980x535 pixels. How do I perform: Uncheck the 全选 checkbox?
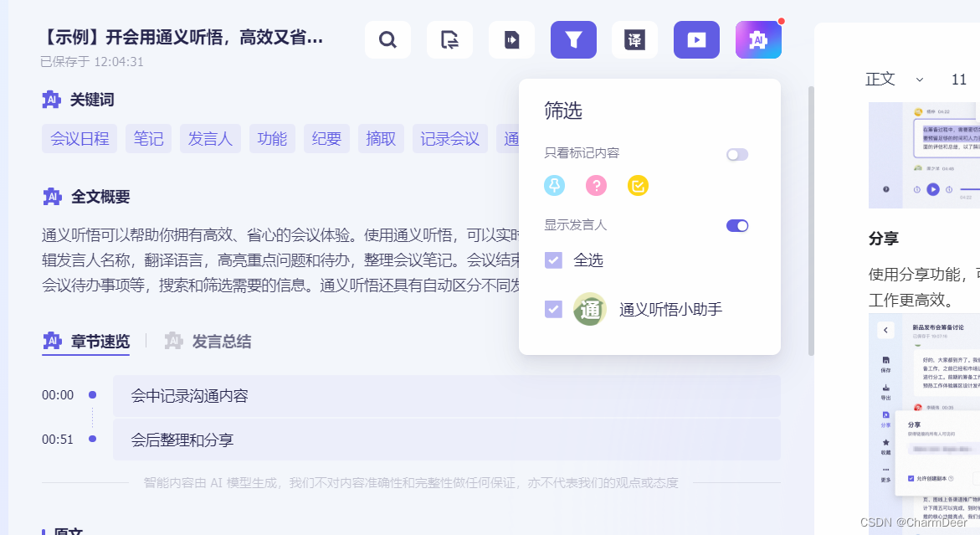tap(553, 260)
